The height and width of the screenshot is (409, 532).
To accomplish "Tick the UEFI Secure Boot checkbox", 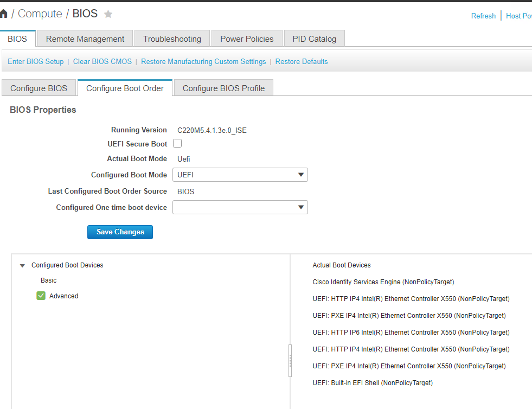I will tap(177, 143).
